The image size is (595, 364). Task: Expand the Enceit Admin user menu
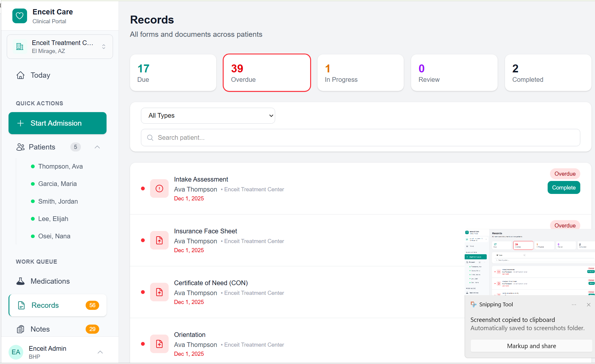point(100,352)
